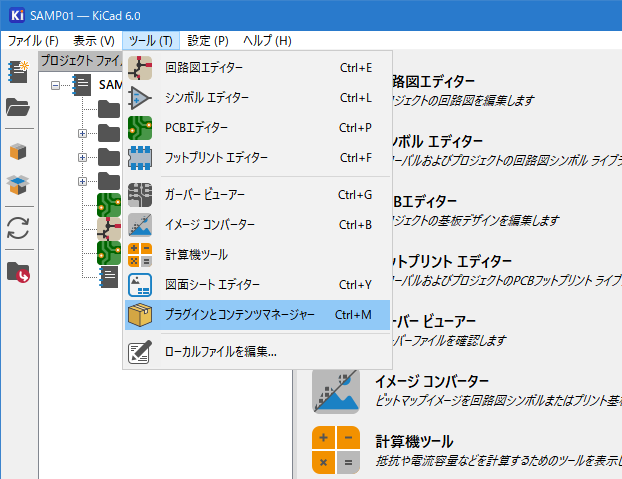Expand the third folder in project tree
This screenshot has width=622, height=479.
[x=82, y=157]
